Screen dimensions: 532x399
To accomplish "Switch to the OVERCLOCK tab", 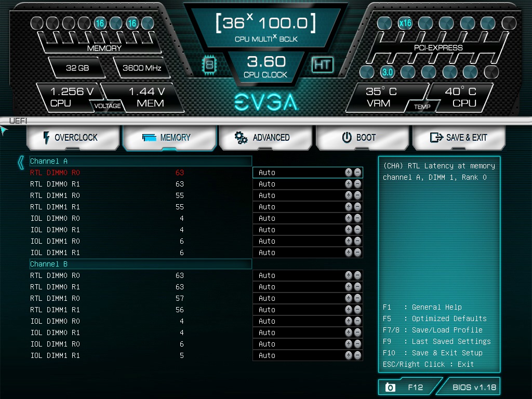I will 73,137.
